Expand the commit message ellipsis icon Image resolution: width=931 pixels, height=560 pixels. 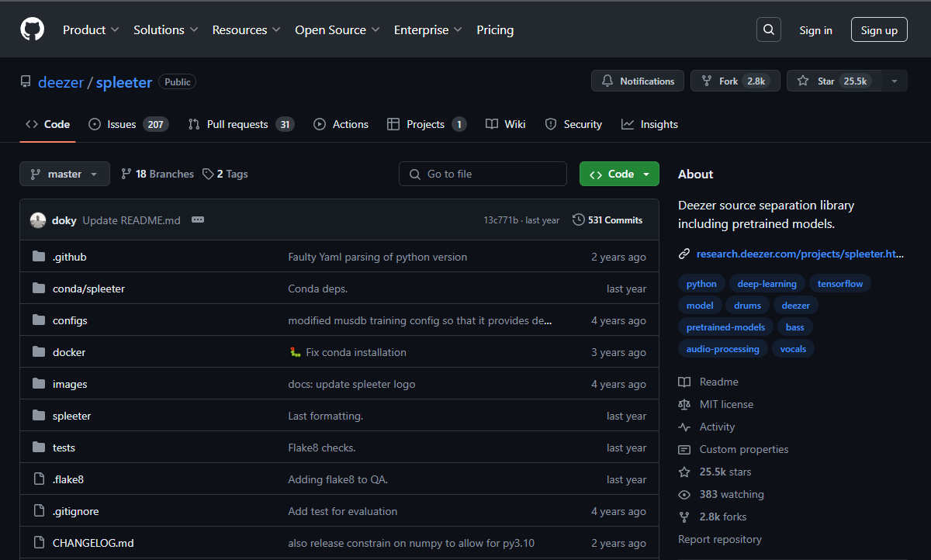pos(198,220)
